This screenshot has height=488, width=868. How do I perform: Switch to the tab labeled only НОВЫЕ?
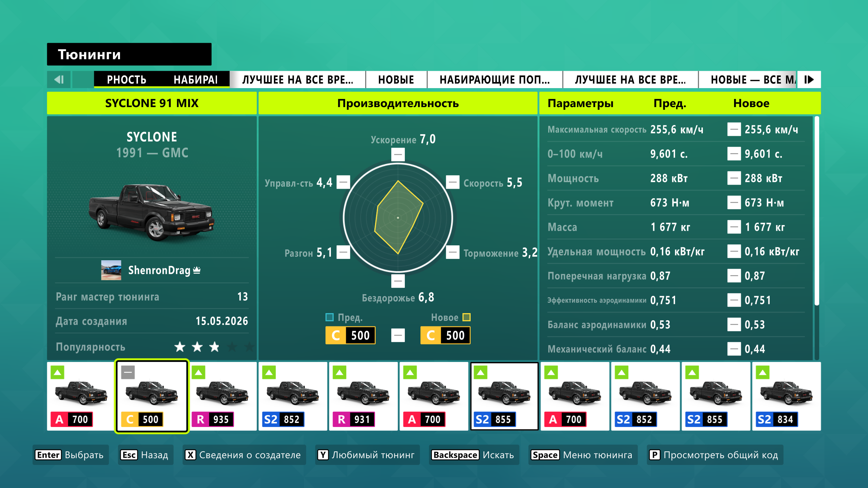tap(396, 80)
